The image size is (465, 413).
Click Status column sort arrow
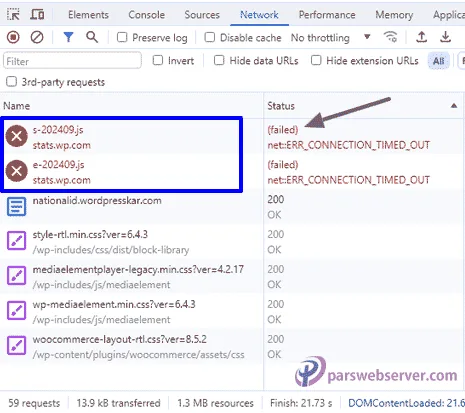click(454, 106)
